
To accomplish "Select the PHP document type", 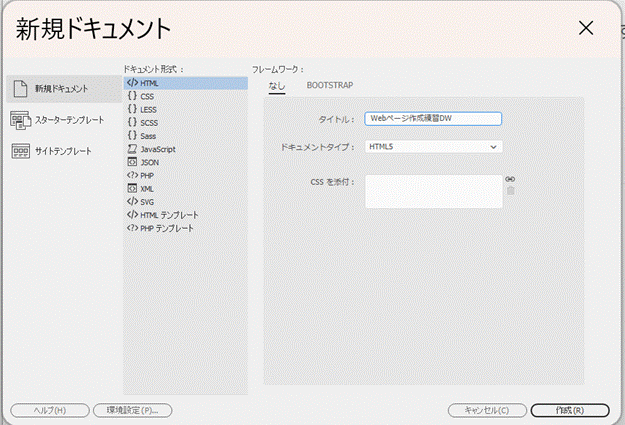I will coord(148,175).
